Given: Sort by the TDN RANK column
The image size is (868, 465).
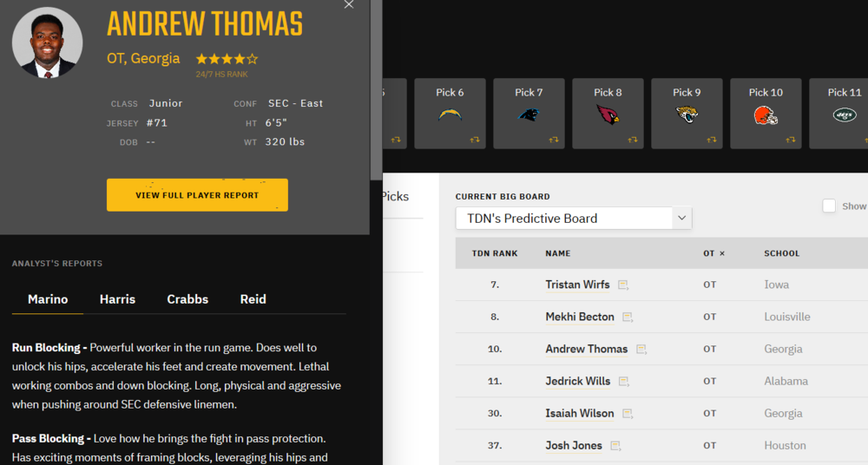Looking at the screenshot, I should coord(495,253).
